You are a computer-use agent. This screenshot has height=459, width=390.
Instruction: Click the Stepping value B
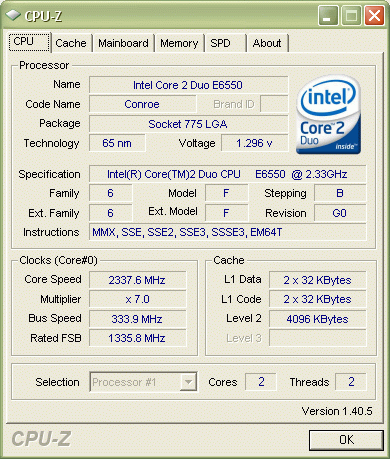tap(340, 193)
